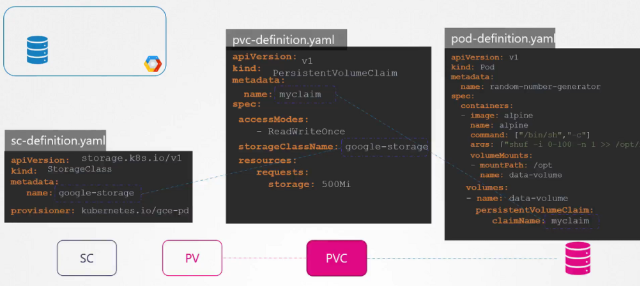Click the pink database icon
The height and width of the screenshot is (288, 644).
pyautogui.click(x=578, y=259)
